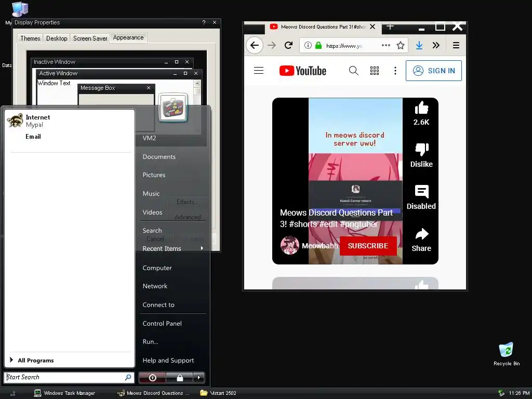Open the Meowbahh channel avatar
The image size is (532, 399).
tap(289, 245)
